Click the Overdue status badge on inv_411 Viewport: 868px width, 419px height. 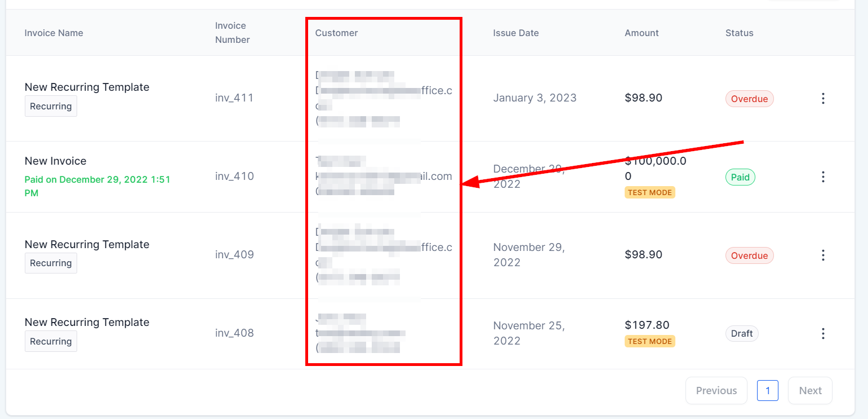click(x=749, y=99)
